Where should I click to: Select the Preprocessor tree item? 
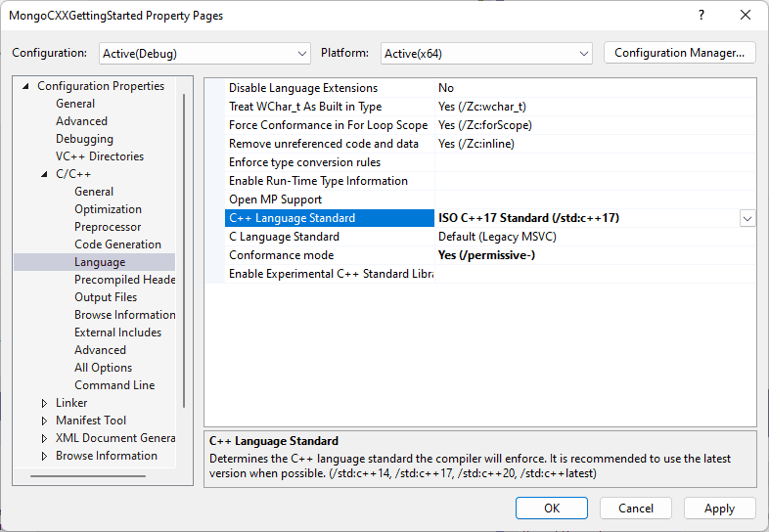point(108,227)
